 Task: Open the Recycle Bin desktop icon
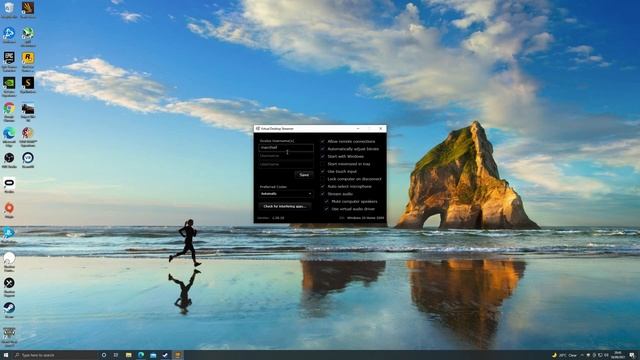pos(9,9)
